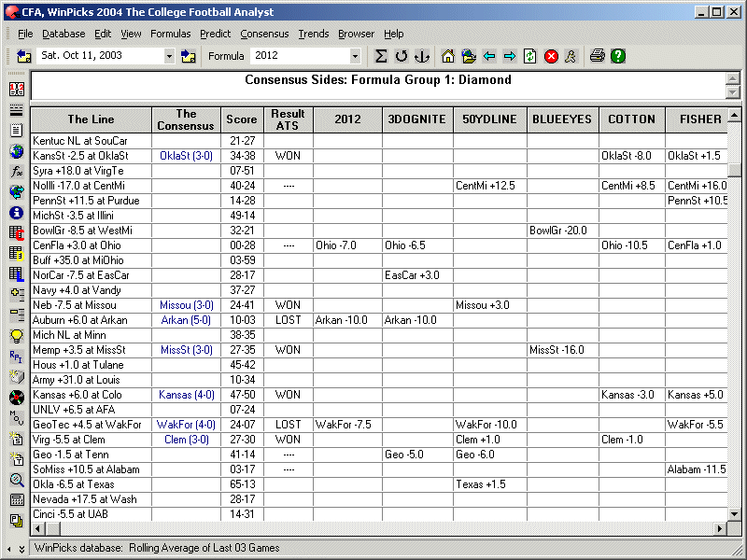Viewport: 747px width, 560px height.
Task: Open the Consensus menu
Action: tap(264, 34)
